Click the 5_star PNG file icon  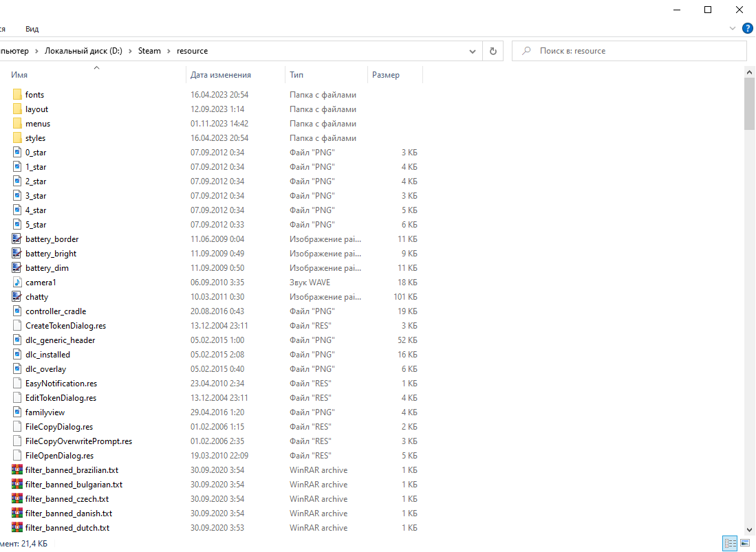tap(17, 225)
